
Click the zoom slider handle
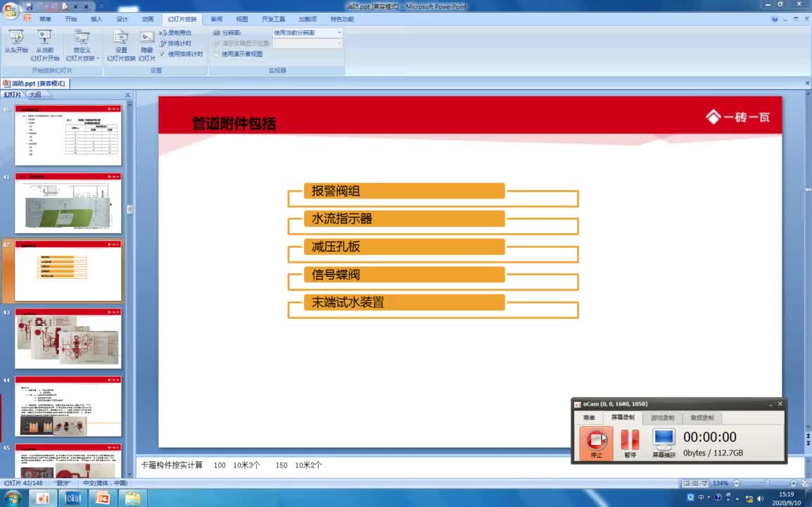[767, 483]
